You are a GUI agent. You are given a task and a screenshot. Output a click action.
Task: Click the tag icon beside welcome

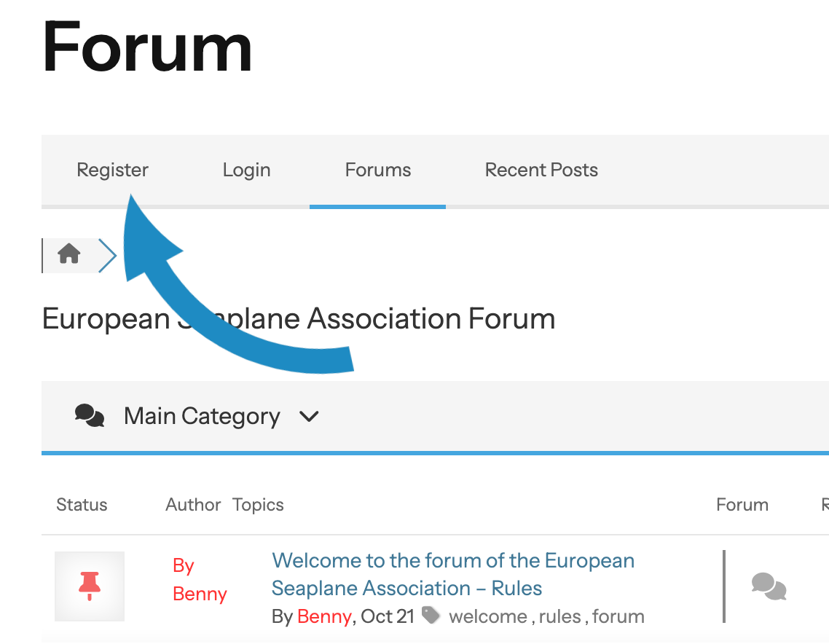431,616
